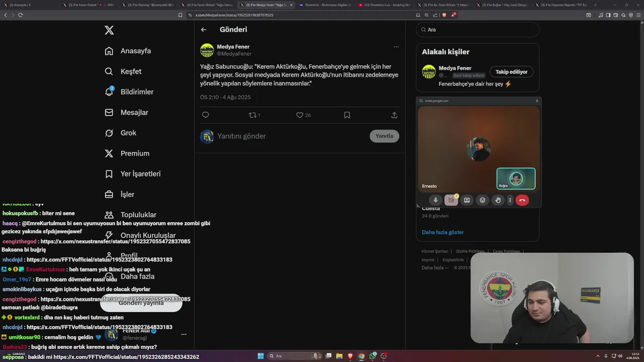This screenshot has width=644, height=362.
Task: Open Chrome from the taskbar
Action: click(x=361, y=356)
